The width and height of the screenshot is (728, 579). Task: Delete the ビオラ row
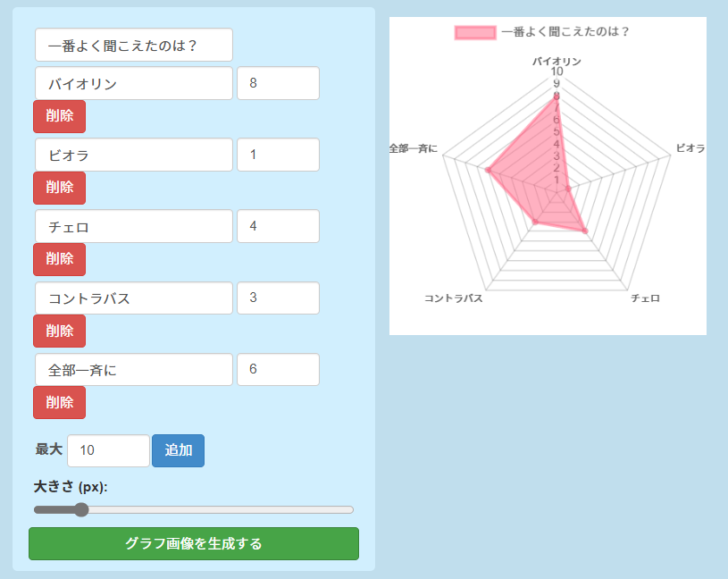tap(59, 188)
